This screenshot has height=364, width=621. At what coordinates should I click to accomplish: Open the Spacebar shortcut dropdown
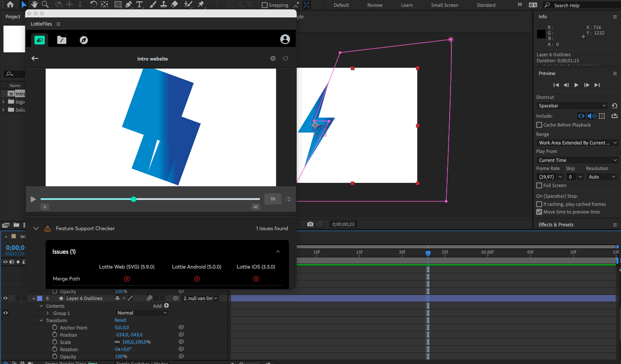pyautogui.click(x=572, y=106)
